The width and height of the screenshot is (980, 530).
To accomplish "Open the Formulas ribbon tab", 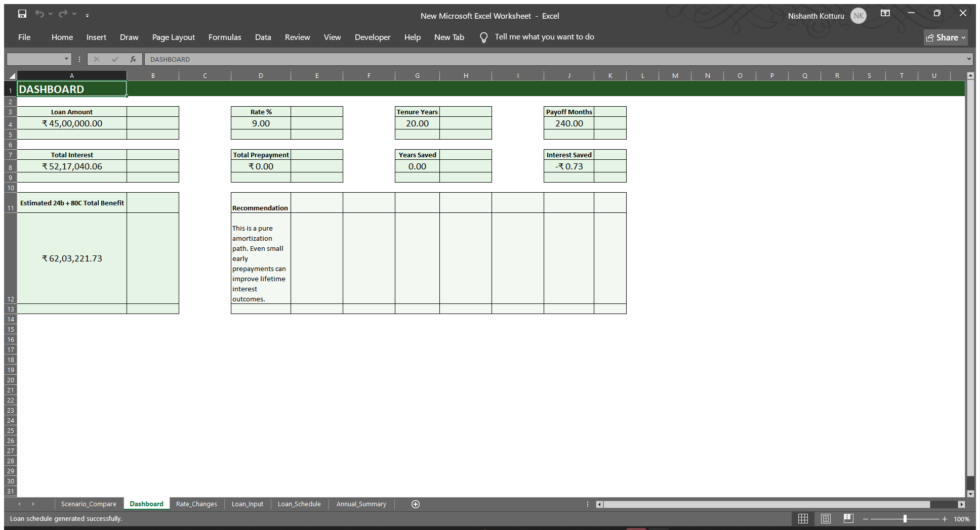I will click(225, 37).
